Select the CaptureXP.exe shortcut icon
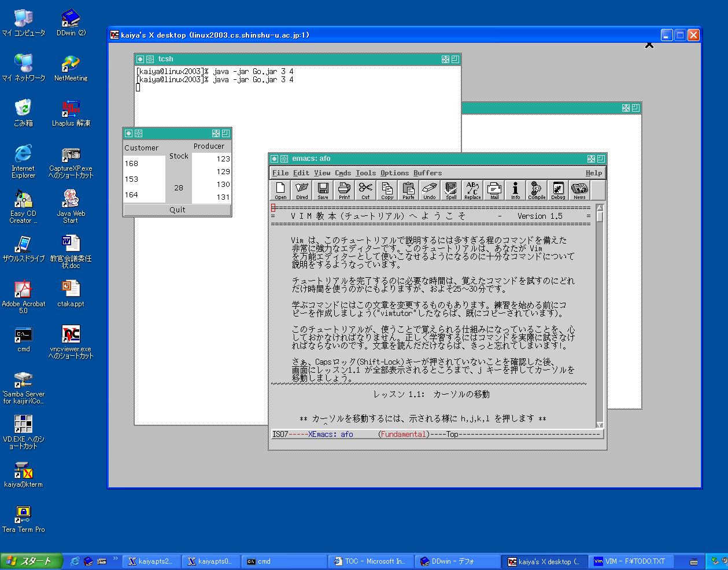The height and width of the screenshot is (570, 728). [71, 161]
